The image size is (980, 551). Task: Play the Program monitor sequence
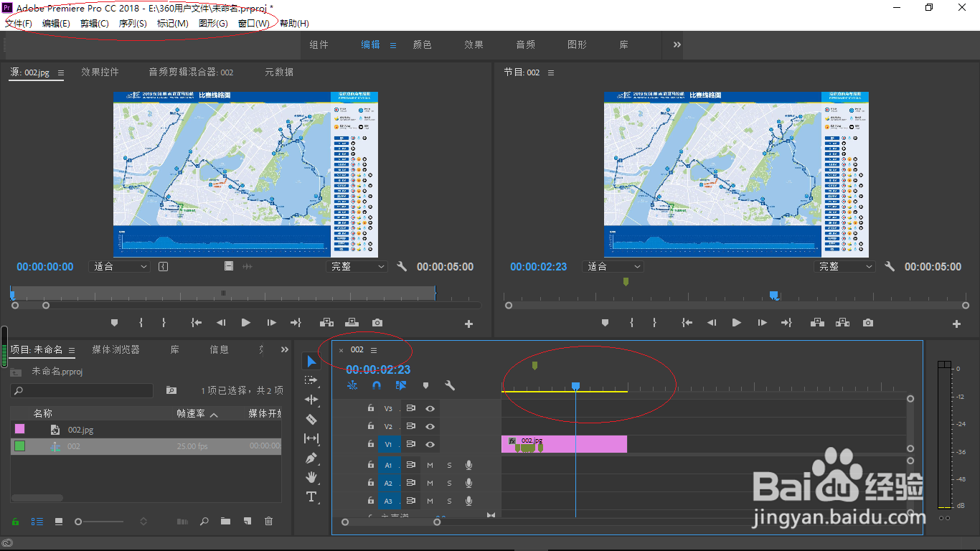[x=737, y=323]
